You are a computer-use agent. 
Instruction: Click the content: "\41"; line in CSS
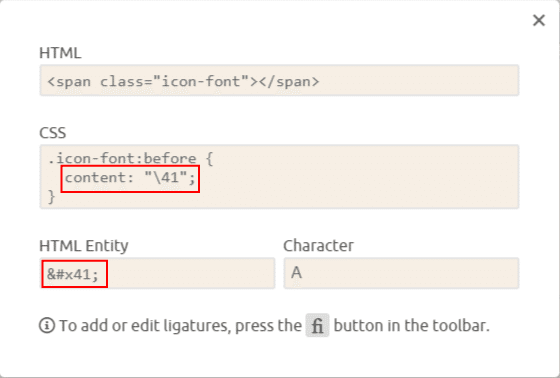(130, 178)
